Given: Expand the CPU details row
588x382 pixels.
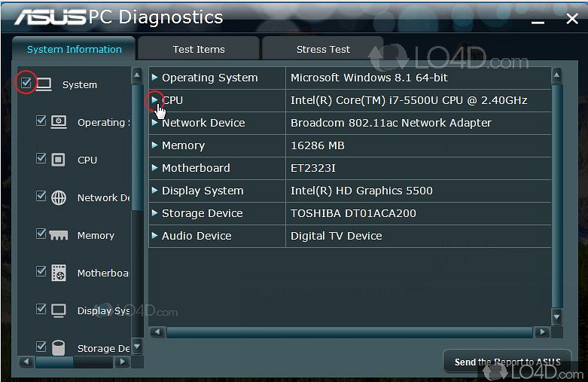Looking at the screenshot, I should (x=155, y=99).
